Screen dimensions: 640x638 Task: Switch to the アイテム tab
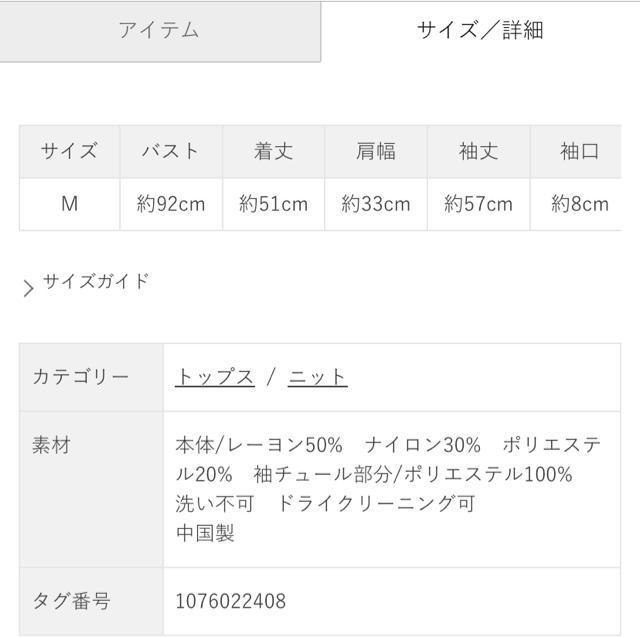(159, 31)
